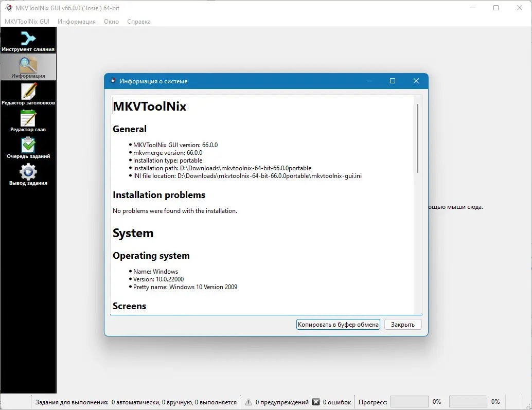Click the first progress bar in status bar
The height and width of the screenshot is (410, 532).
(x=409, y=402)
